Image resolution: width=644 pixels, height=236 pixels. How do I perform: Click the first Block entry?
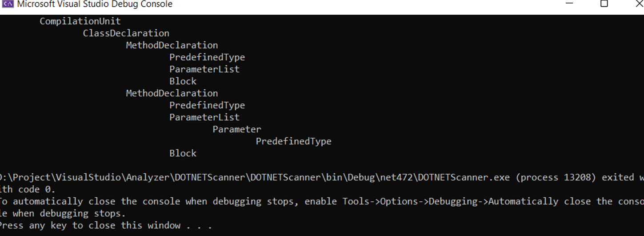183,81
